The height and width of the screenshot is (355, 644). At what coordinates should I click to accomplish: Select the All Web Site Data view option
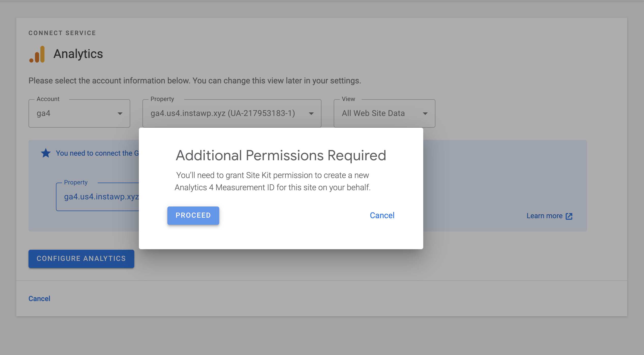point(373,113)
